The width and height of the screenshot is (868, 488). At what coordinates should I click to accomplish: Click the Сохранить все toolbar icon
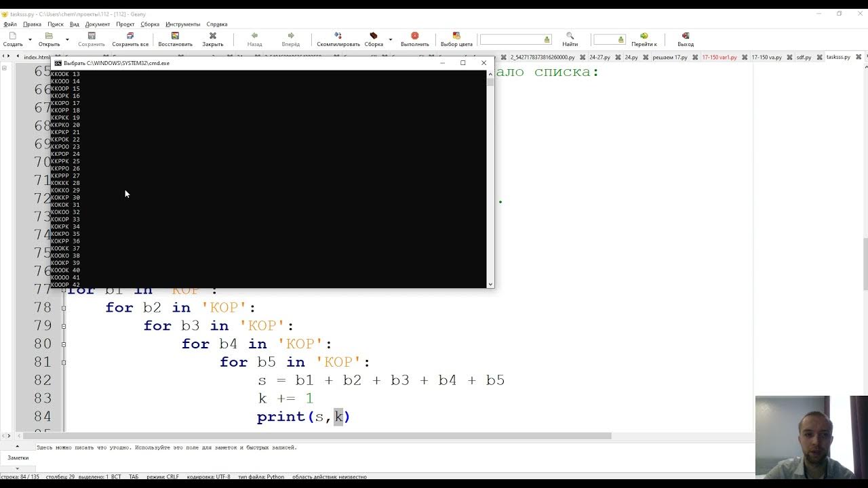[130, 36]
